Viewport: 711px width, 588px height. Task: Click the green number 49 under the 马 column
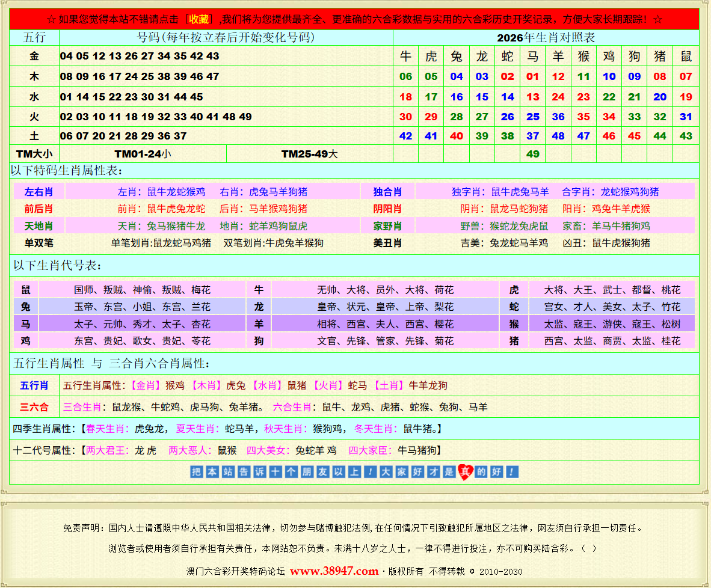click(x=532, y=154)
